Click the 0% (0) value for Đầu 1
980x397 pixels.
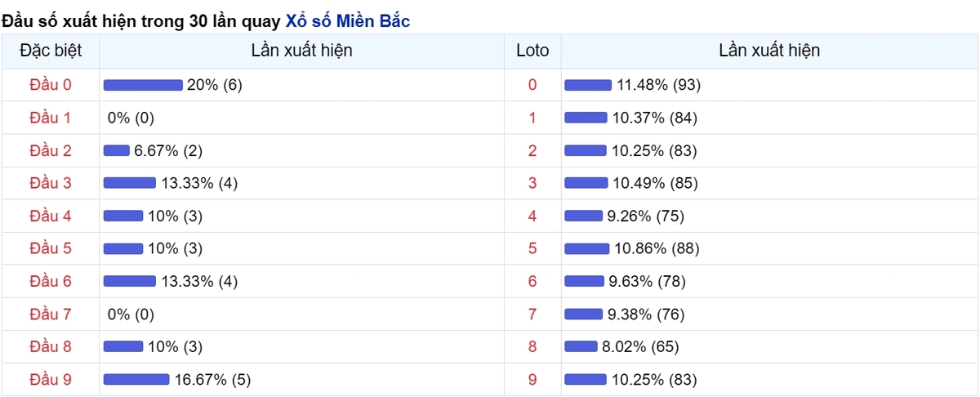point(131,118)
